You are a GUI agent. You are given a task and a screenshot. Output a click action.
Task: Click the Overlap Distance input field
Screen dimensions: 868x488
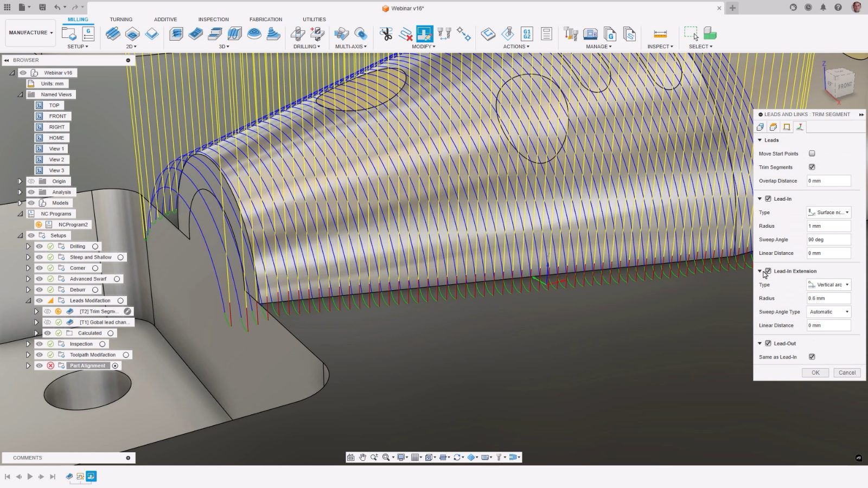(x=828, y=181)
